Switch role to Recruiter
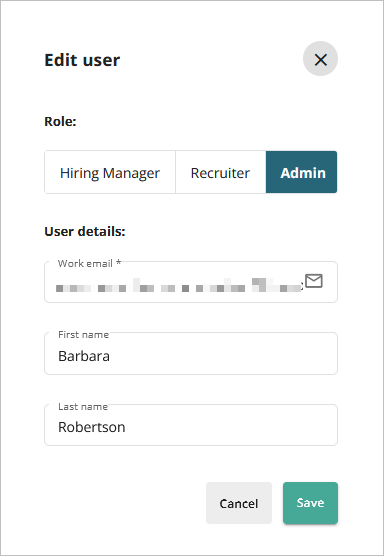Viewport: 384px width, 556px height. point(221,172)
